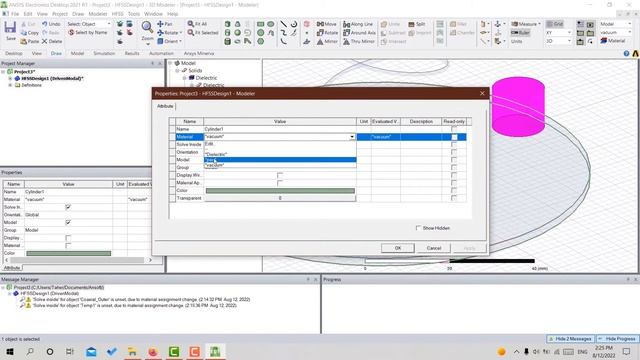This screenshot has width=640, height=360.
Task: Click the Save icon in the ribbon
Action: (10, 28)
